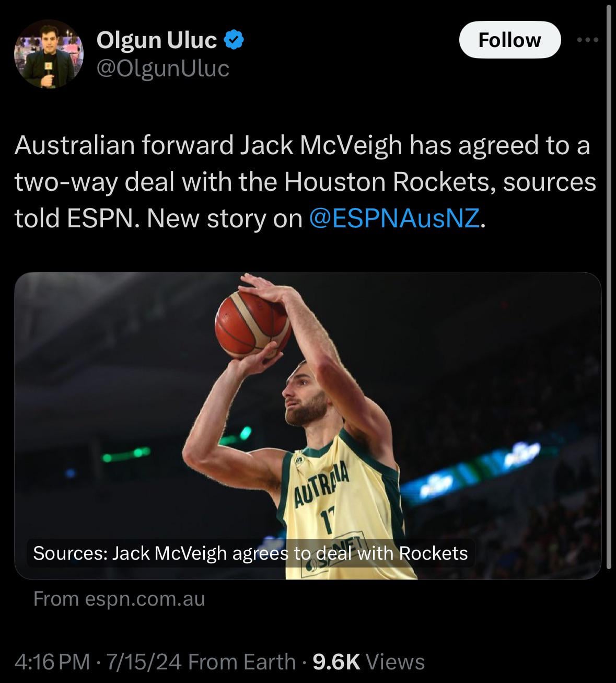Click the Olgun Uluc display name
The image size is (616, 683).
[x=156, y=40]
